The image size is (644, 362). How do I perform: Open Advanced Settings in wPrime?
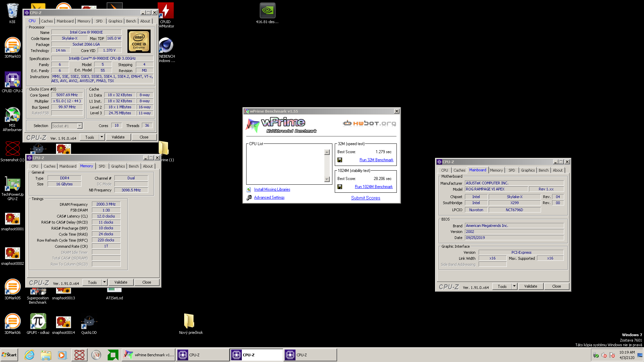[269, 197]
